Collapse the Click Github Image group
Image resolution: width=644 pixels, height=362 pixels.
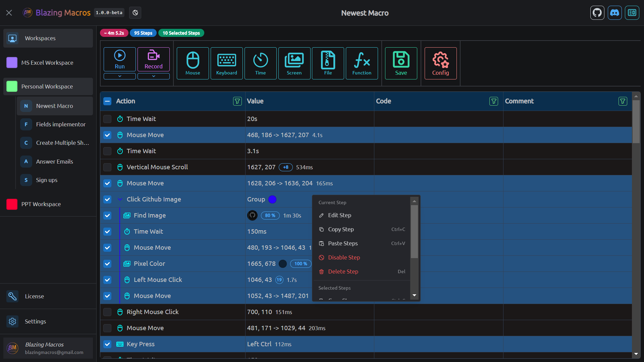point(120,199)
